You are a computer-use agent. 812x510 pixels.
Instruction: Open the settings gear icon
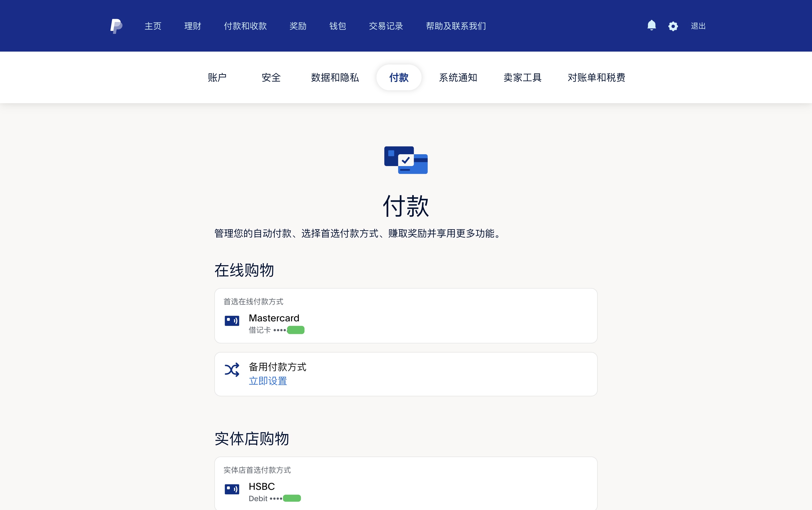(x=673, y=26)
